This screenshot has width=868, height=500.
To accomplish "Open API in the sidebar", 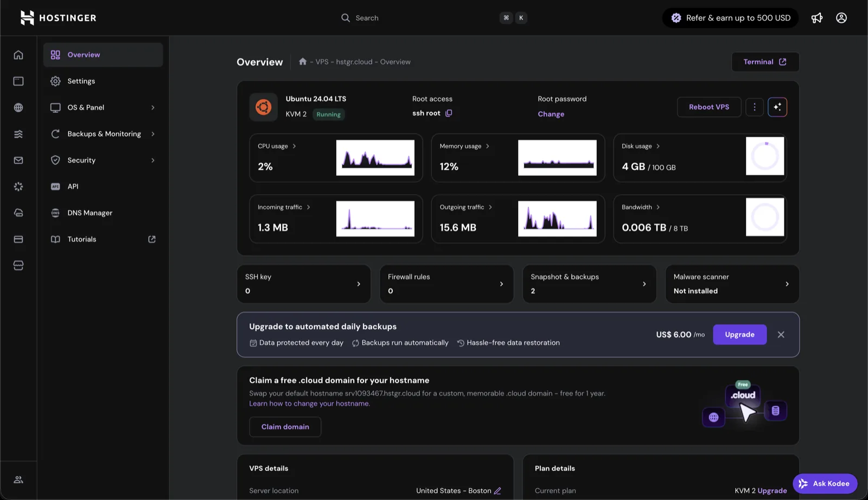I will 103,187.
